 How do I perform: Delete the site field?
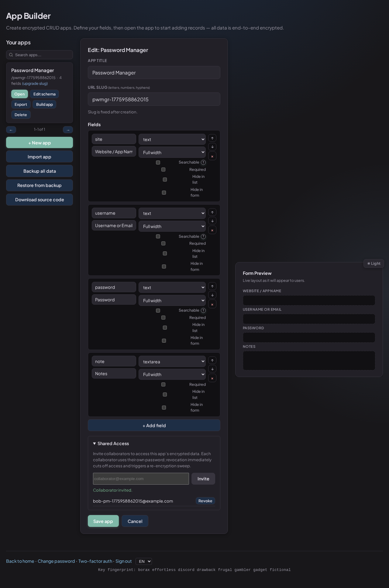(x=212, y=156)
